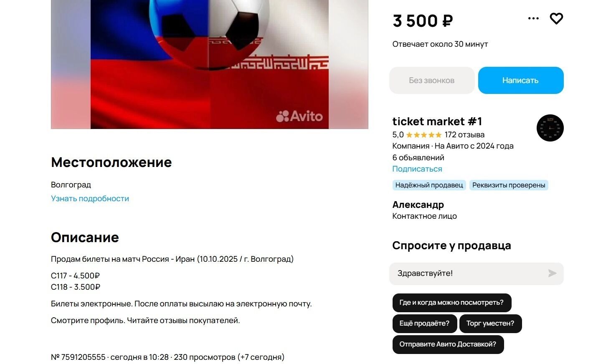Click the Надёжный продавец badge

coord(429,185)
